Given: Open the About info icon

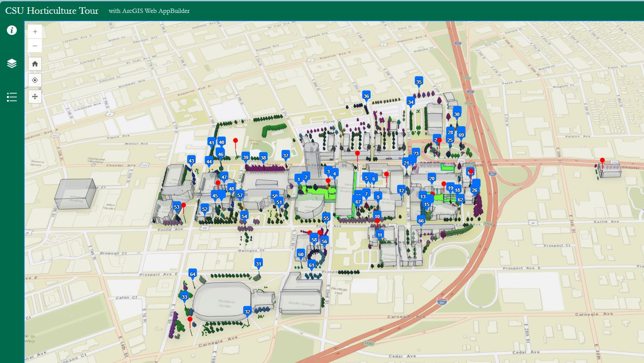Looking at the screenshot, I should point(12,30).
